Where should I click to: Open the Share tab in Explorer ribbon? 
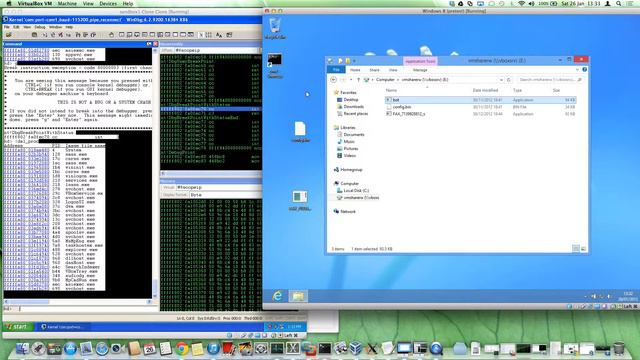pyautogui.click(x=374, y=70)
